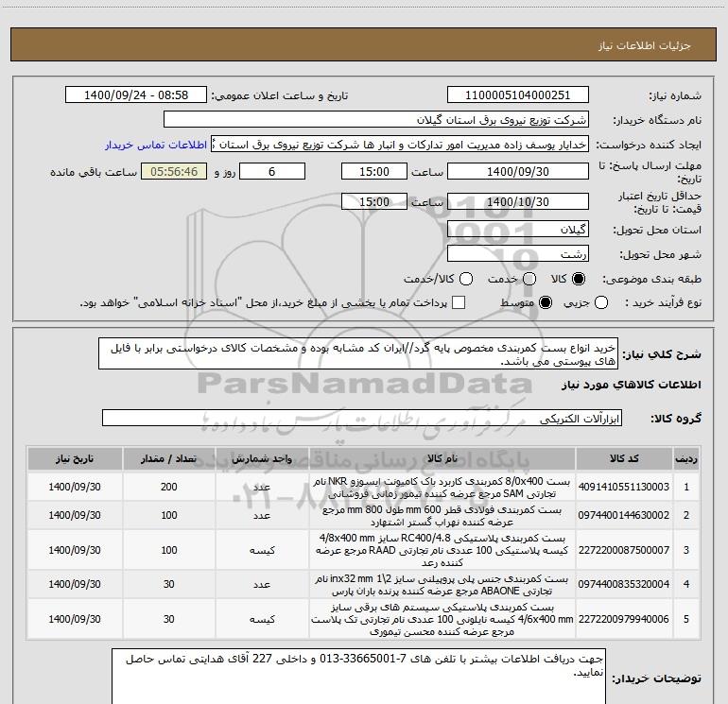Click the توضیحات خریدار notes text area
This screenshot has height=704, width=728.
click(358, 677)
